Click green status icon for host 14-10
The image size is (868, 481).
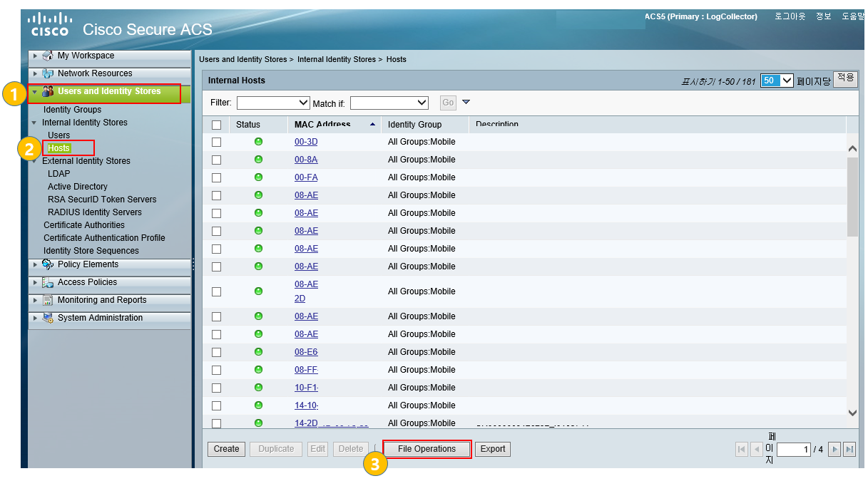point(258,405)
